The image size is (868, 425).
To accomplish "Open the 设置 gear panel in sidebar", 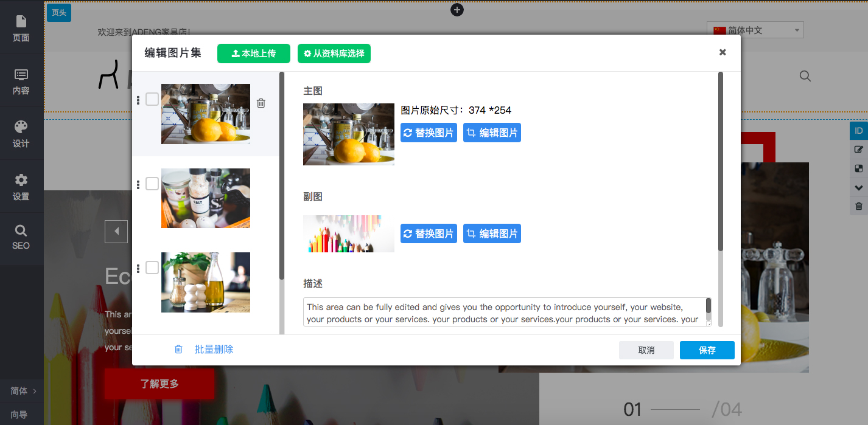I will [21, 186].
